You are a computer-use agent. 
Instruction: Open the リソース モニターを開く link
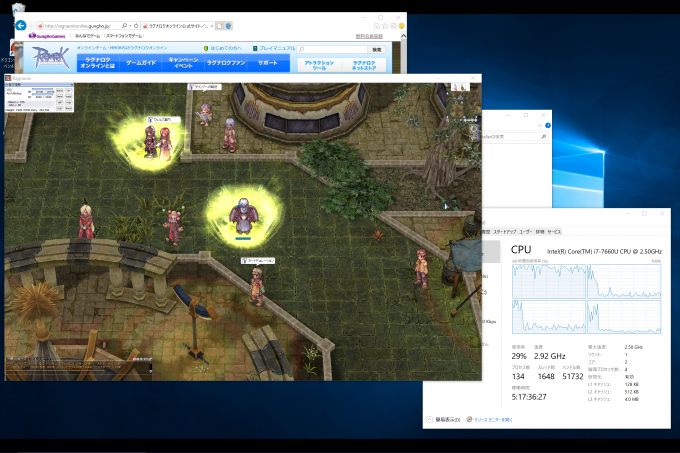[x=490, y=420]
